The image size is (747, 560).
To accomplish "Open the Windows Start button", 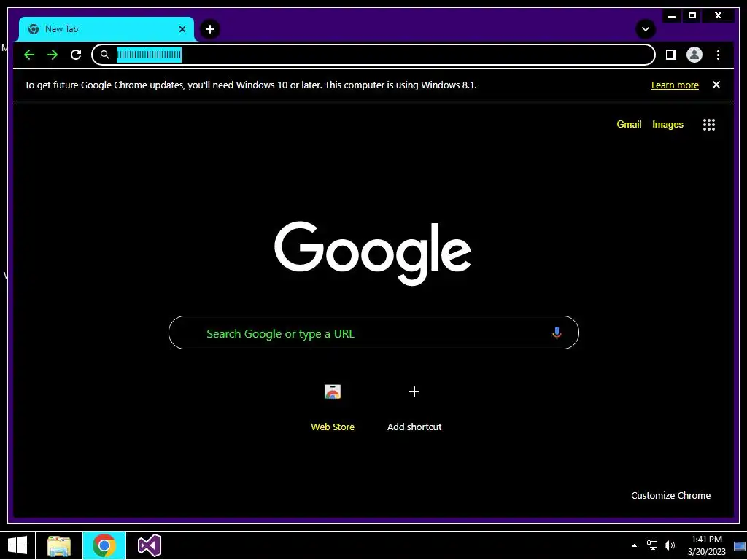I will click(18, 545).
